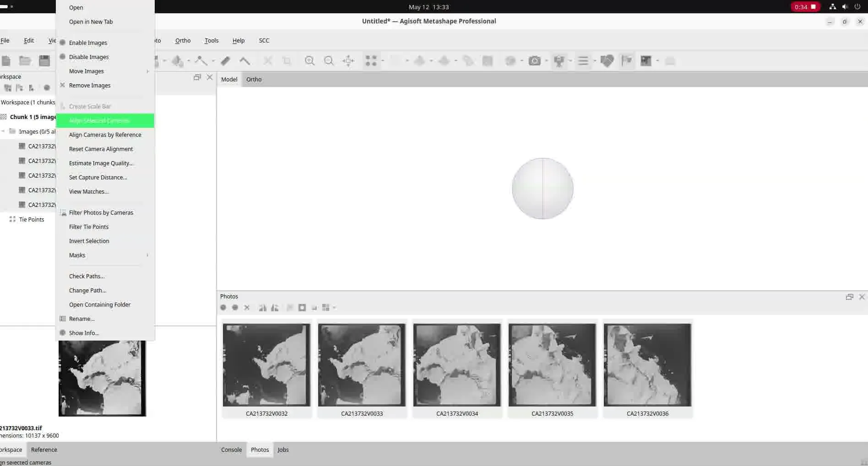Select Align Cameras by Reference
The height and width of the screenshot is (466, 868).
click(x=105, y=135)
